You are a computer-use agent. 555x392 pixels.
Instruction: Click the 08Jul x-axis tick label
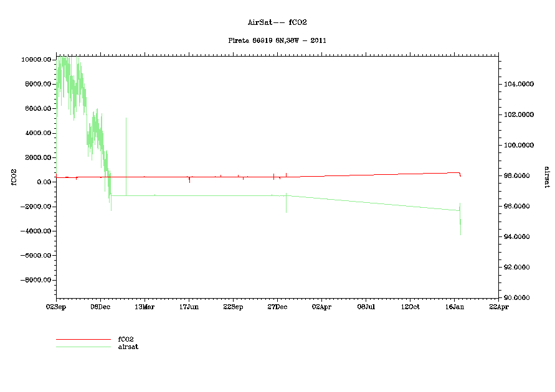(x=366, y=306)
